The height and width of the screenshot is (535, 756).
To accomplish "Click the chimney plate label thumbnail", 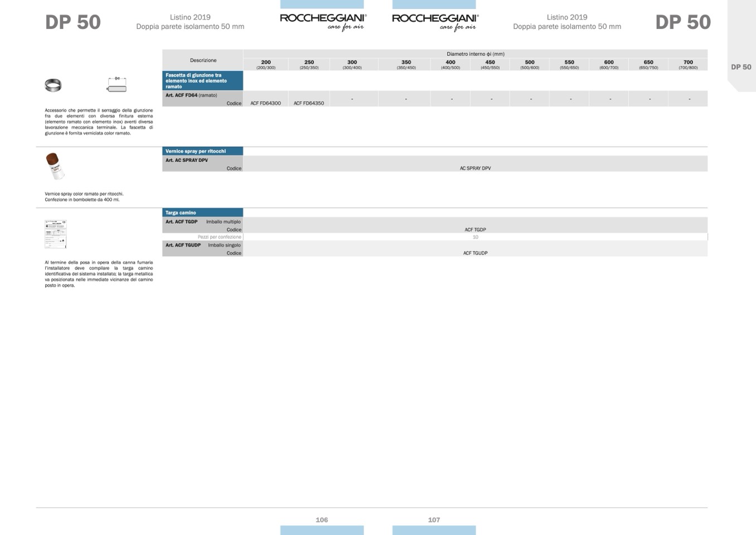I will [55, 234].
